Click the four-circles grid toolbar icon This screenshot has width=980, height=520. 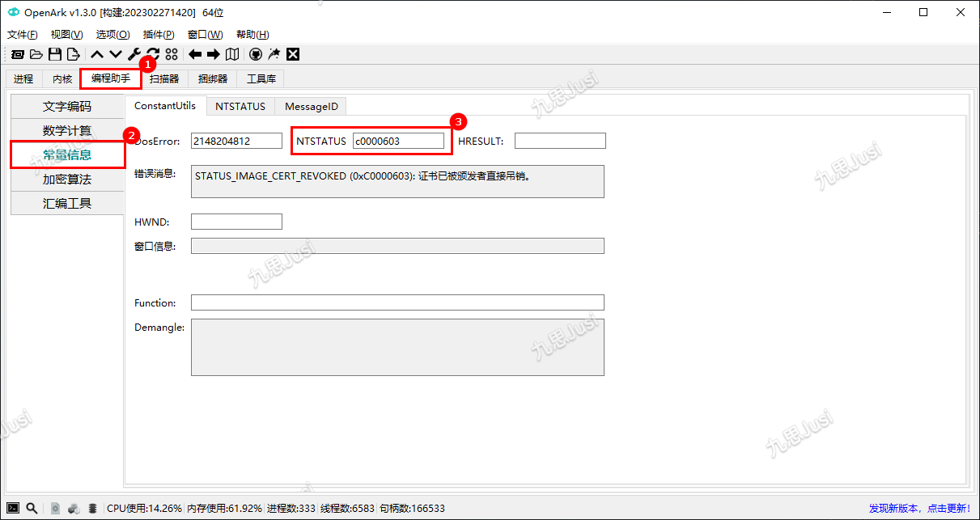(x=172, y=54)
